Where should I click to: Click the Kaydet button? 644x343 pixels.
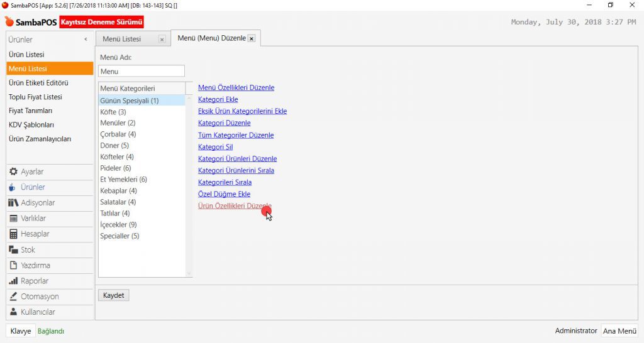point(114,295)
